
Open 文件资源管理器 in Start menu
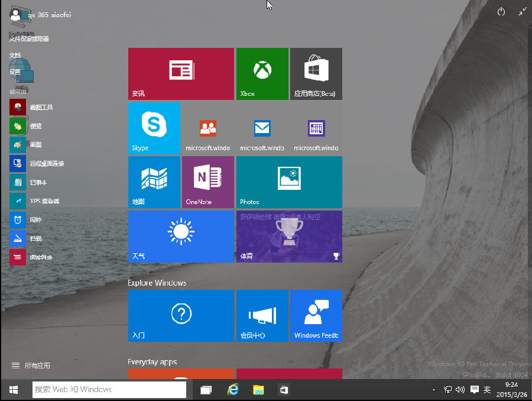pyautogui.click(x=29, y=38)
